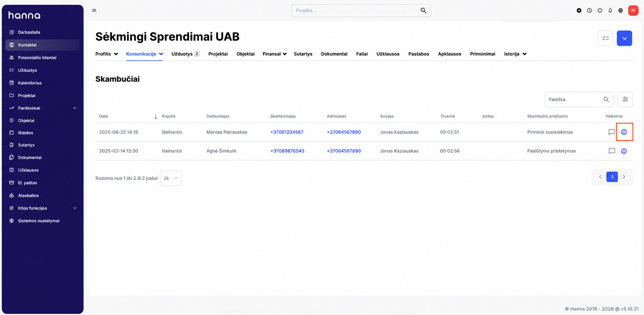Click recipient number in the Agnė Šimkutė row

(x=344, y=151)
